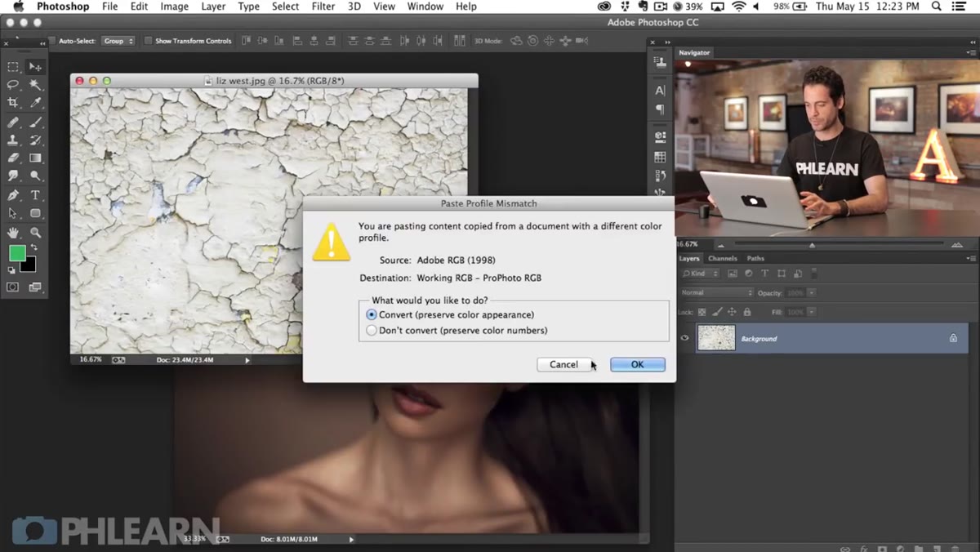Select the Smudge tool

(x=13, y=176)
